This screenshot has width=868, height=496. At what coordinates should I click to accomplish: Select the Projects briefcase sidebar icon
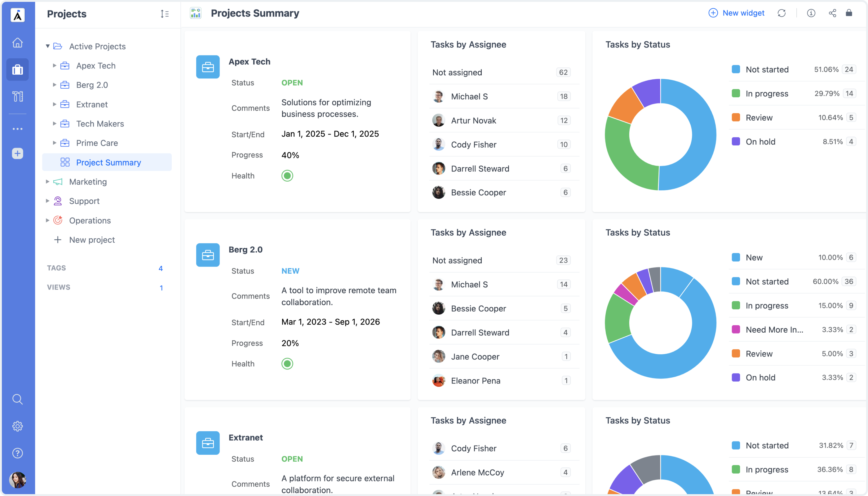17,69
